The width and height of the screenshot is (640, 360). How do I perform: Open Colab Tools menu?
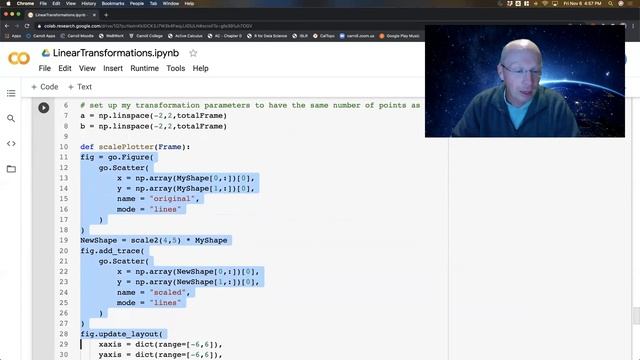tap(176, 68)
